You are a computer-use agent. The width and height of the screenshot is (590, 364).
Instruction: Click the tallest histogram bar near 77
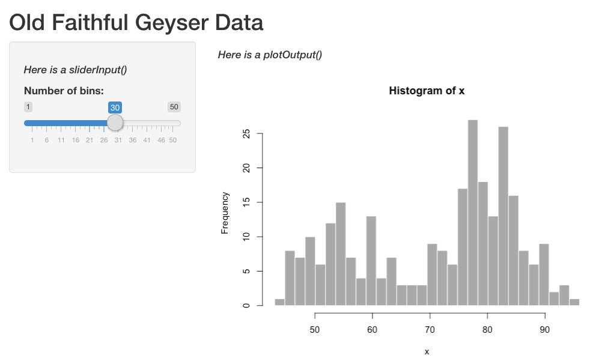[473, 213]
